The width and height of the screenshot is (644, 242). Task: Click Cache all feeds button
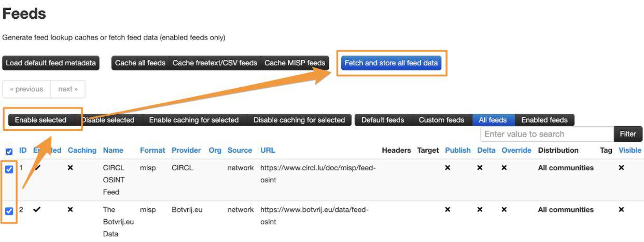(x=140, y=63)
